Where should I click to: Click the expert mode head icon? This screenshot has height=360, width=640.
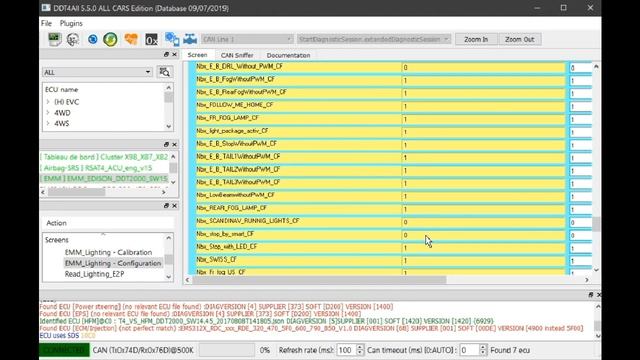click(73, 39)
